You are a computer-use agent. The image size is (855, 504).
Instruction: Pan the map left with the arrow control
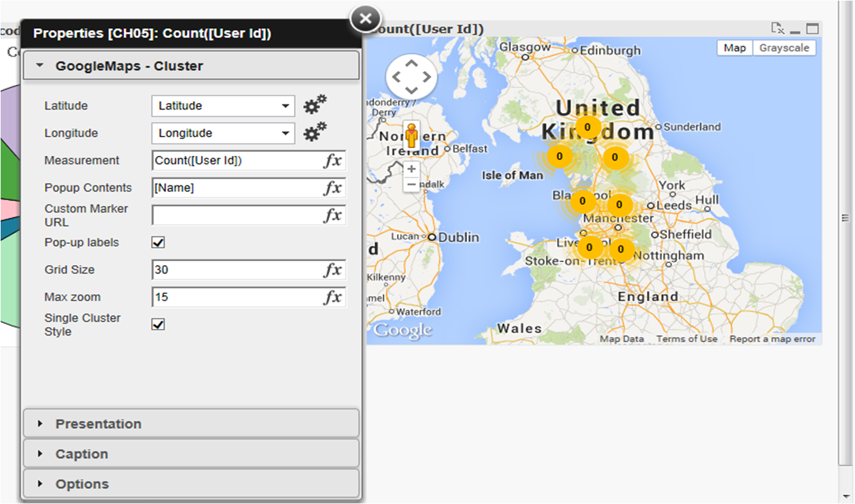[x=396, y=76]
